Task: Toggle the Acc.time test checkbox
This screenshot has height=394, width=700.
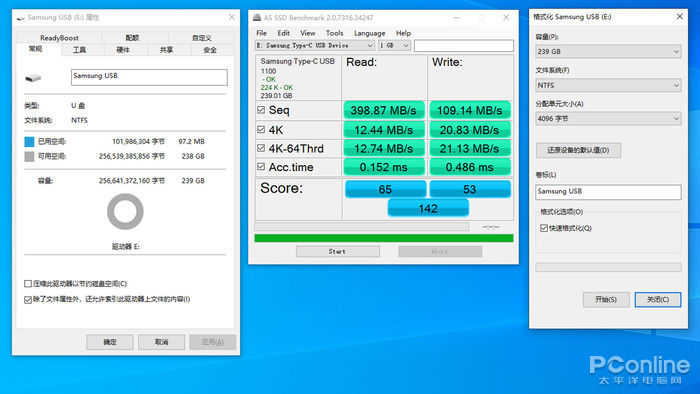Action: click(x=261, y=167)
